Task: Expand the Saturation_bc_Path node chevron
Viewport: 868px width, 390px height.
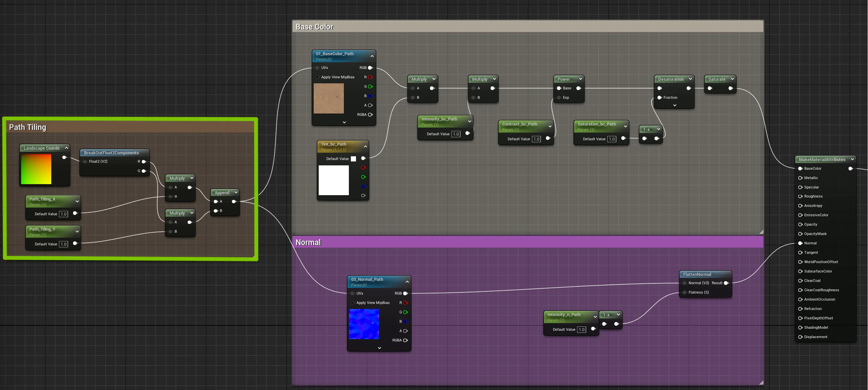Action: [625, 127]
